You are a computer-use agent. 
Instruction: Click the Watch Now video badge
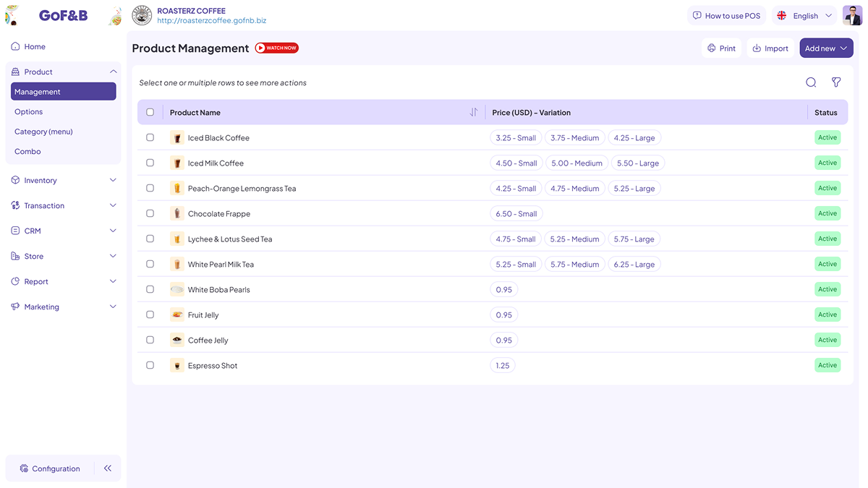pyautogui.click(x=277, y=48)
